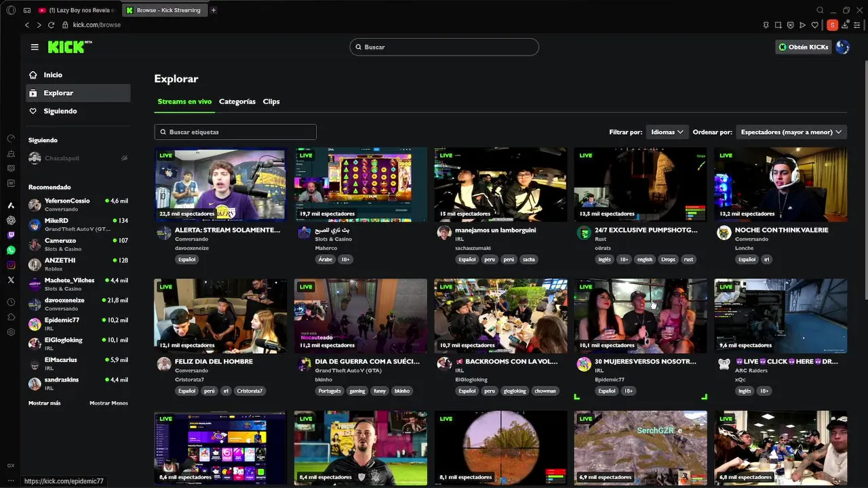Focus the top Buscar search field
Screen dimensions: 868x488
coord(444,47)
